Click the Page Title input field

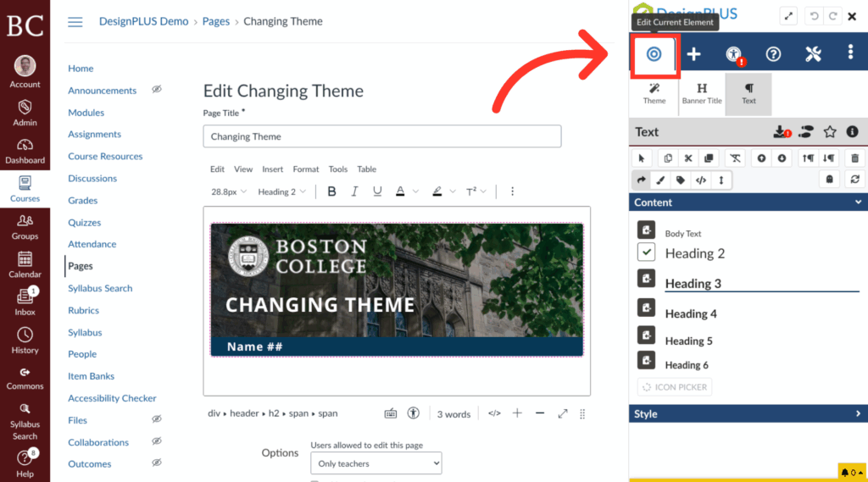[382, 136]
